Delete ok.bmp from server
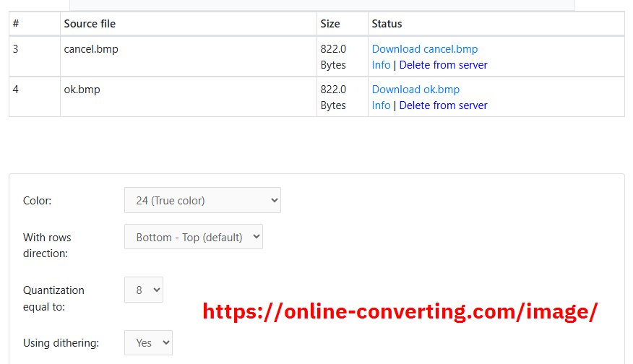This screenshot has width=633, height=364. [x=443, y=105]
